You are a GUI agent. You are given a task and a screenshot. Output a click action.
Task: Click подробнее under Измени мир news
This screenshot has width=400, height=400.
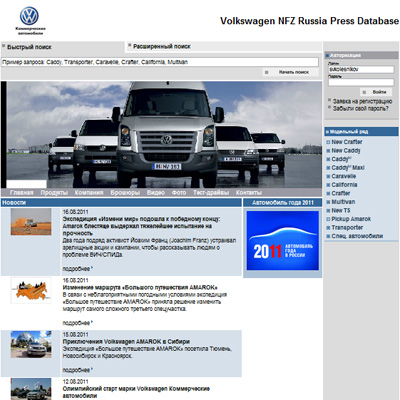pos(77,268)
